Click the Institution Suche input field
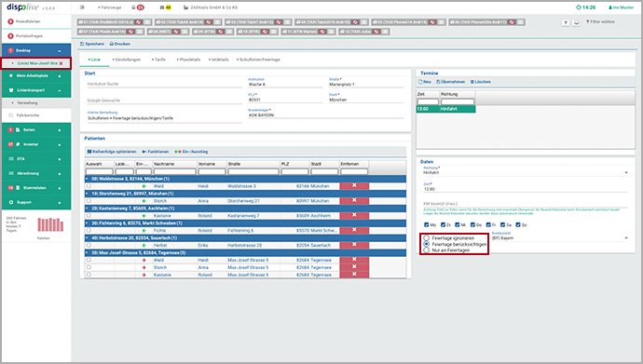643x364 pixels. tap(164, 84)
